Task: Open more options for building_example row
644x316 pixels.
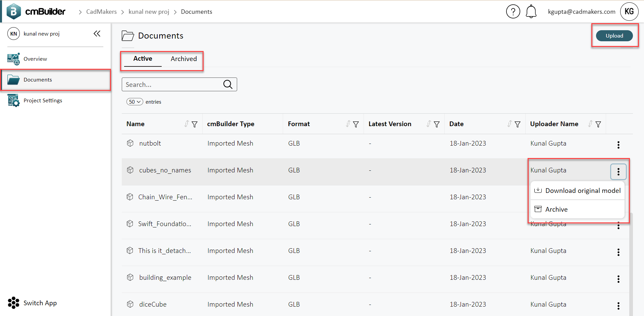Action: click(619, 279)
